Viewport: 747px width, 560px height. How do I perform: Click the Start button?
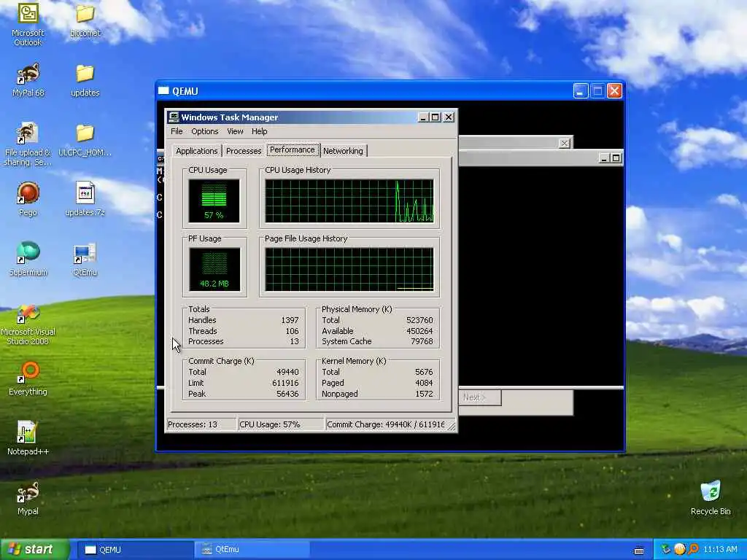click(35, 550)
